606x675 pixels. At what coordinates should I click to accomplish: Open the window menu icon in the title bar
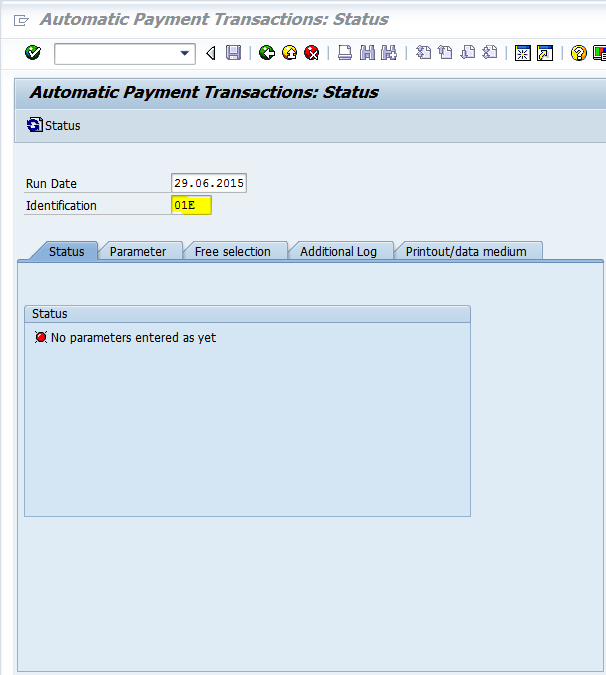(x=22, y=20)
